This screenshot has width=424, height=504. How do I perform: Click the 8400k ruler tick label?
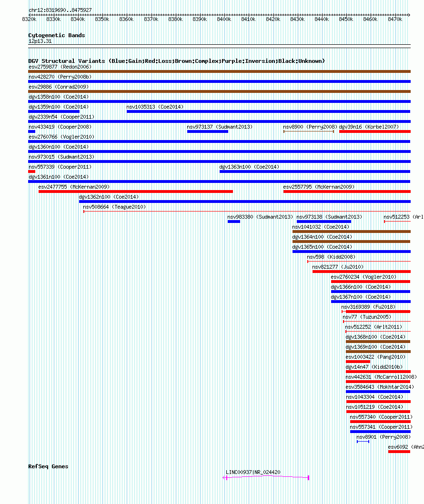coord(224,19)
